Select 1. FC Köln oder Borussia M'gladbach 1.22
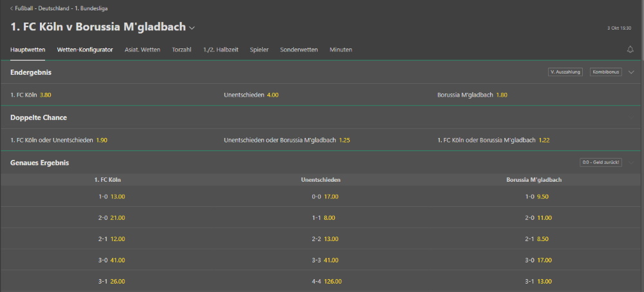 click(493, 141)
